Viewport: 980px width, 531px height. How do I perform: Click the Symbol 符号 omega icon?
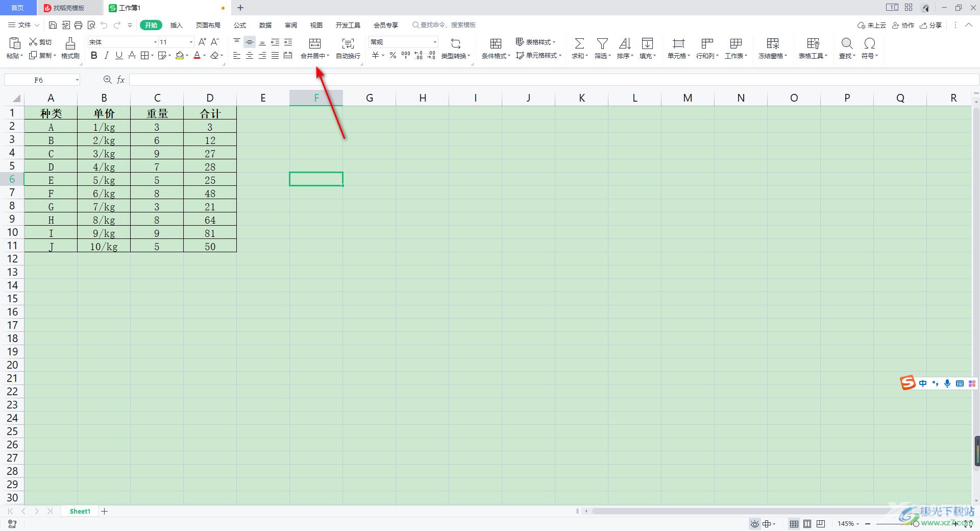[x=870, y=43]
